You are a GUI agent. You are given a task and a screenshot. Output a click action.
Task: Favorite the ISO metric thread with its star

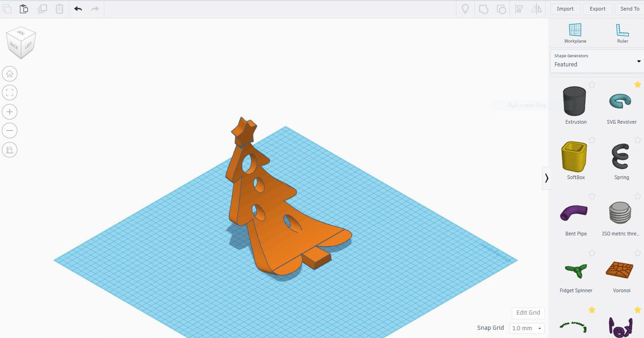click(638, 196)
